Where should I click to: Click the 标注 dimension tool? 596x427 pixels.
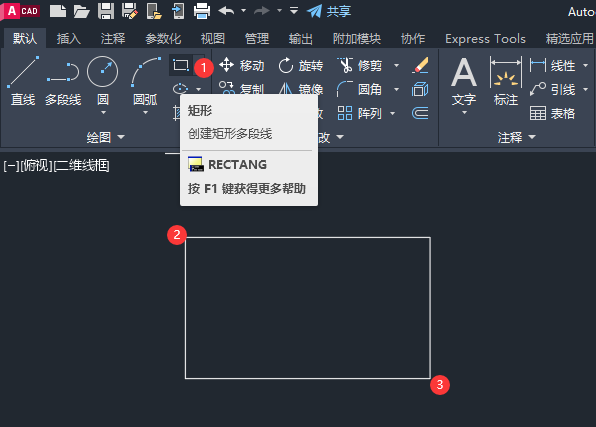click(x=506, y=81)
